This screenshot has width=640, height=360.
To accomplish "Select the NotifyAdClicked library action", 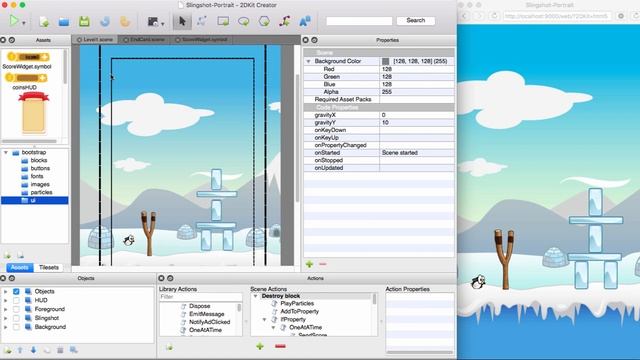I will [x=209, y=322].
